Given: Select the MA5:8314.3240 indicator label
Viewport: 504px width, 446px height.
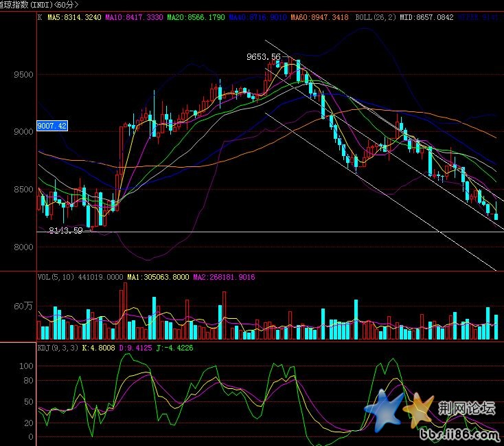Looking at the screenshot, I should point(74,17).
